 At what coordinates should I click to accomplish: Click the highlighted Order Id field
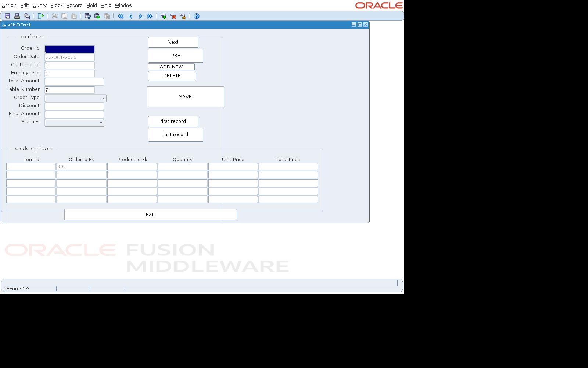(70, 49)
